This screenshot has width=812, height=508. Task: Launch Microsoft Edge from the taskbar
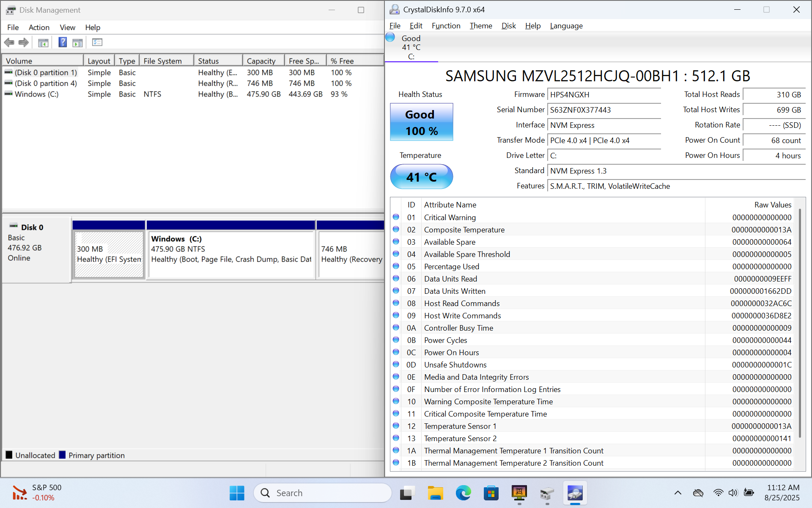[x=463, y=493]
